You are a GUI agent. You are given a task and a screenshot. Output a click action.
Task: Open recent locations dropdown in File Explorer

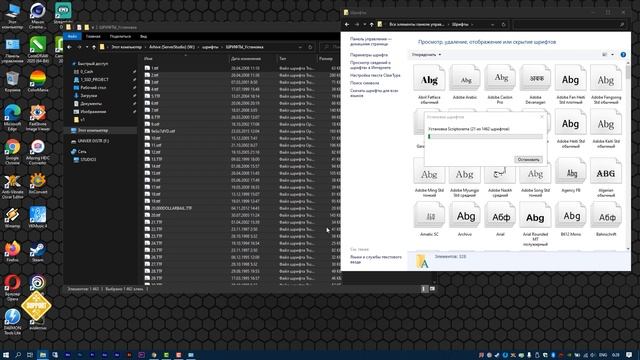(87, 47)
